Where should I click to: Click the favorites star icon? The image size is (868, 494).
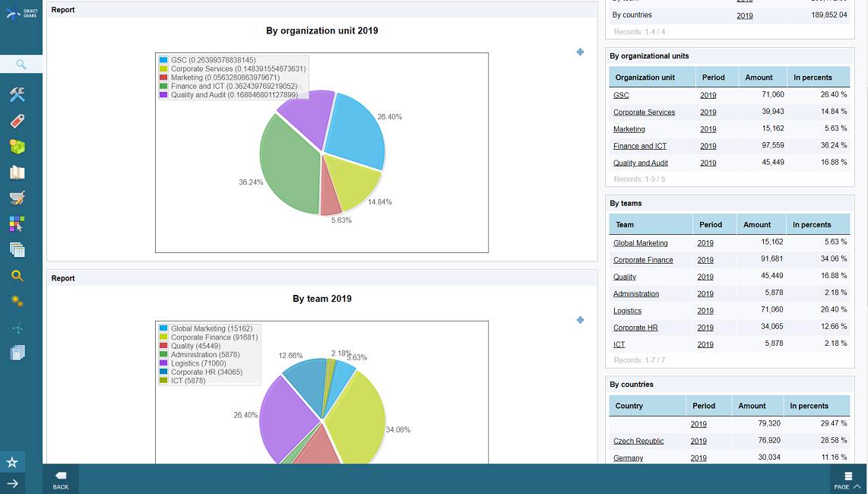tap(12, 462)
